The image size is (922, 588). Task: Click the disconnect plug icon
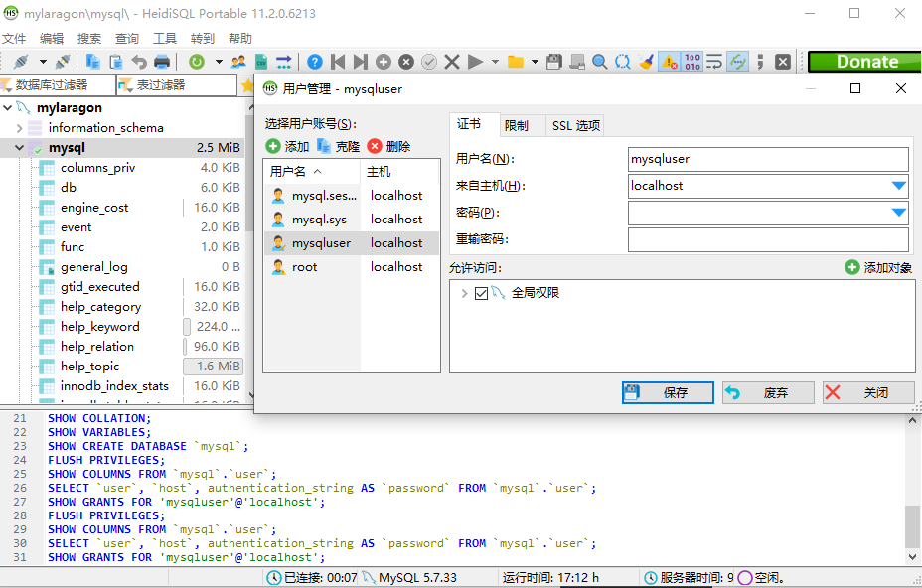tap(63, 62)
